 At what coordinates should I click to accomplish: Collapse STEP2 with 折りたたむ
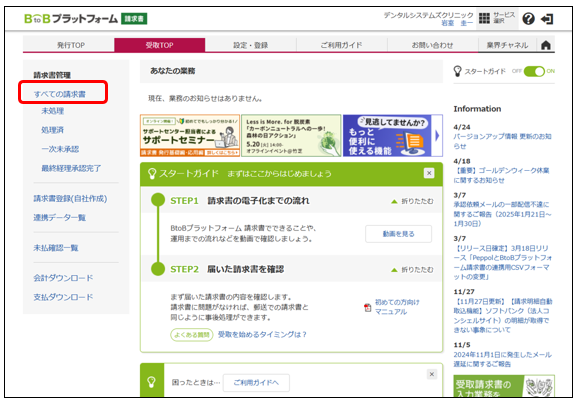412,270
